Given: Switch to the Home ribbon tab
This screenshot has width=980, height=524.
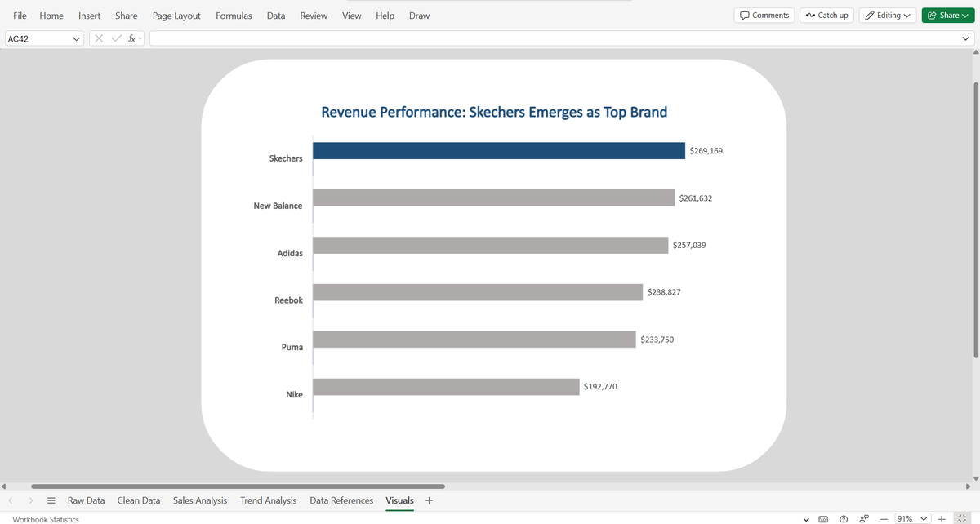Looking at the screenshot, I should [51, 16].
